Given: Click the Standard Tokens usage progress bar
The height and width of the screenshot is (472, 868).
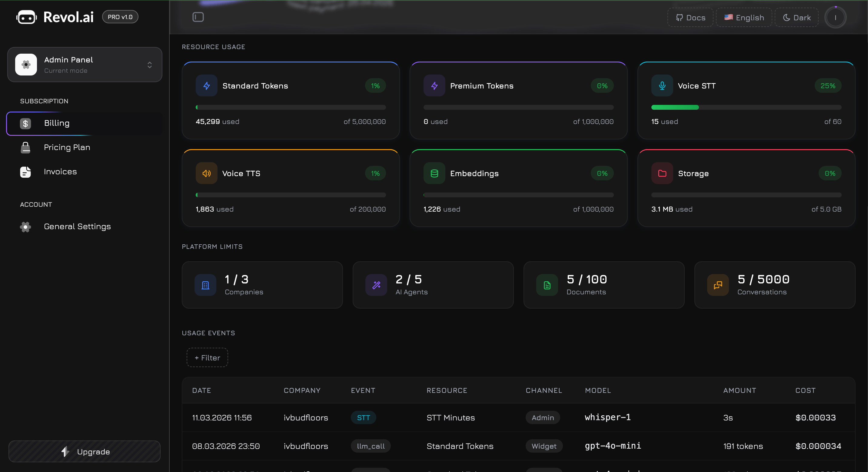Looking at the screenshot, I should pos(291,107).
